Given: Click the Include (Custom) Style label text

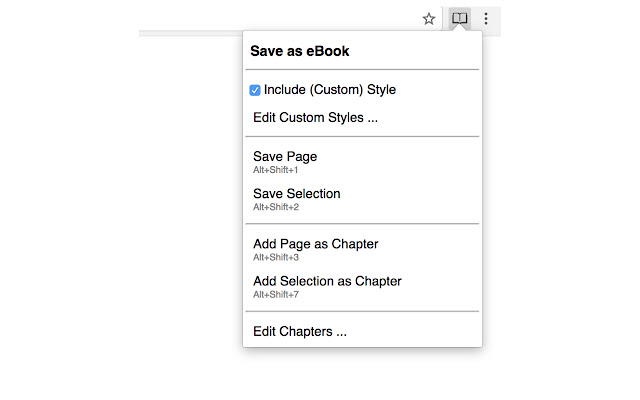Looking at the screenshot, I should pyautogui.click(x=330, y=90).
